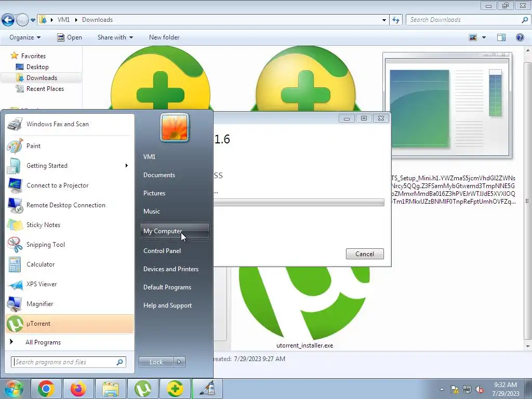Click New folder in Explorer toolbar
Viewport: 532px width, 399px height.
(x=164, y=37)
